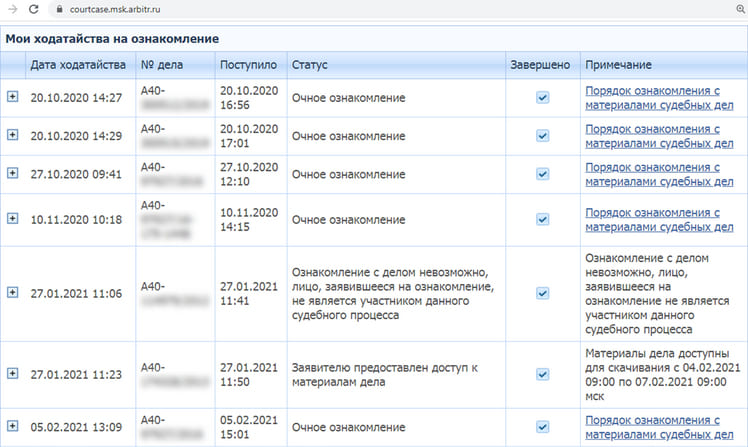Click received time 27.01.2021 11:50

249,374
